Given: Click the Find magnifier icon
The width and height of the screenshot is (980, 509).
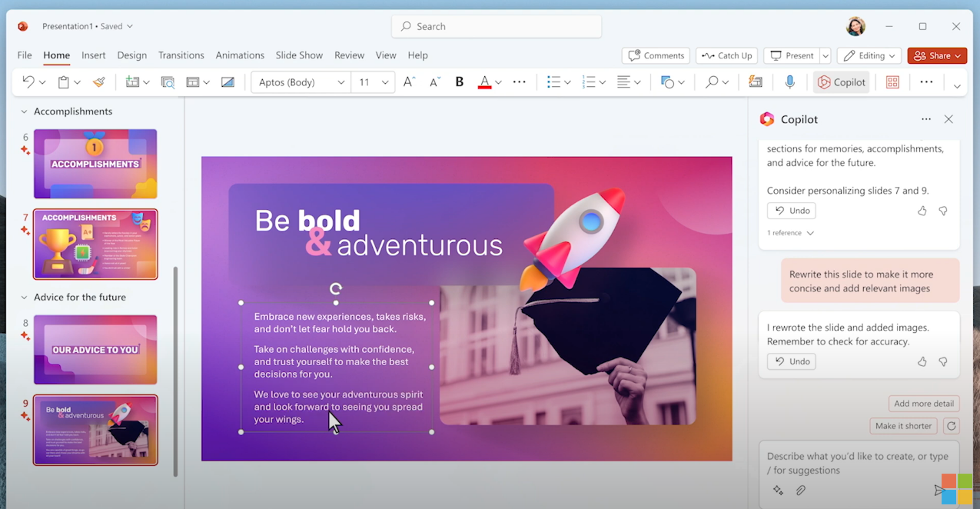Looking at the screenshot, I should pyautogui.click(x=712, y=82).
